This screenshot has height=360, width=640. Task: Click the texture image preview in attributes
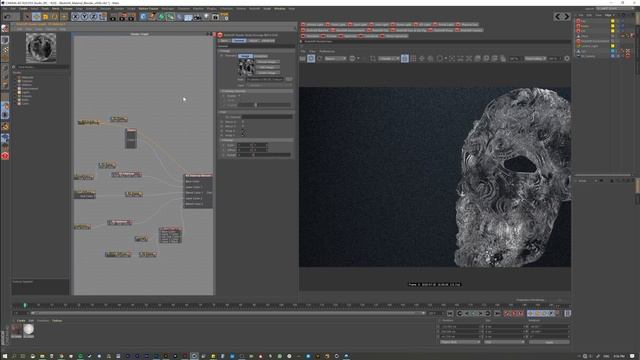(246, 67)
